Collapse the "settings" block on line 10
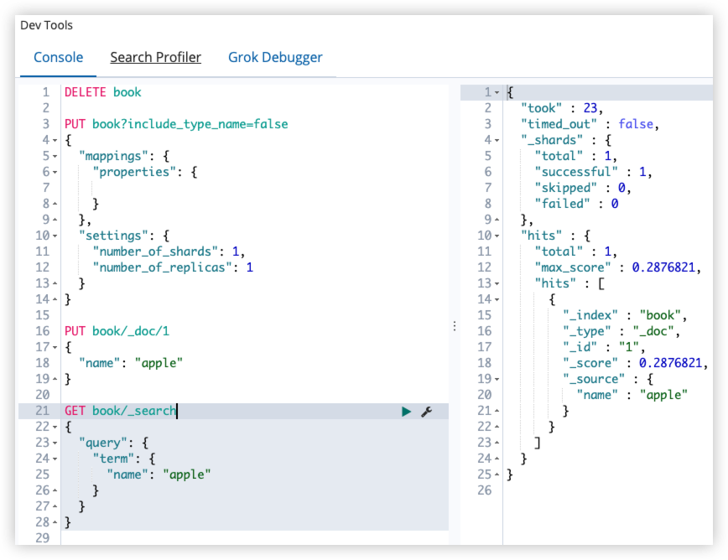728x560 pixels. point(55,236)
